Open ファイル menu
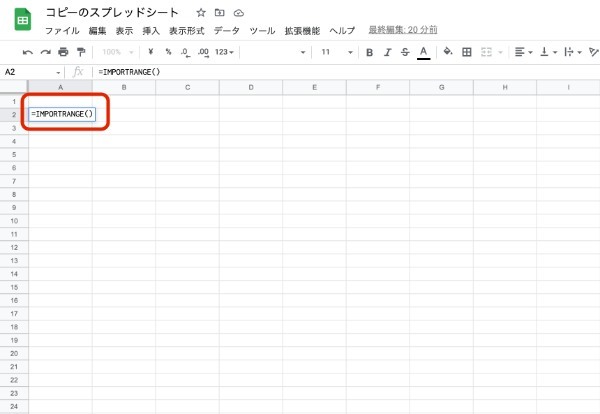The image size is (600, 414). coord(62,30)
